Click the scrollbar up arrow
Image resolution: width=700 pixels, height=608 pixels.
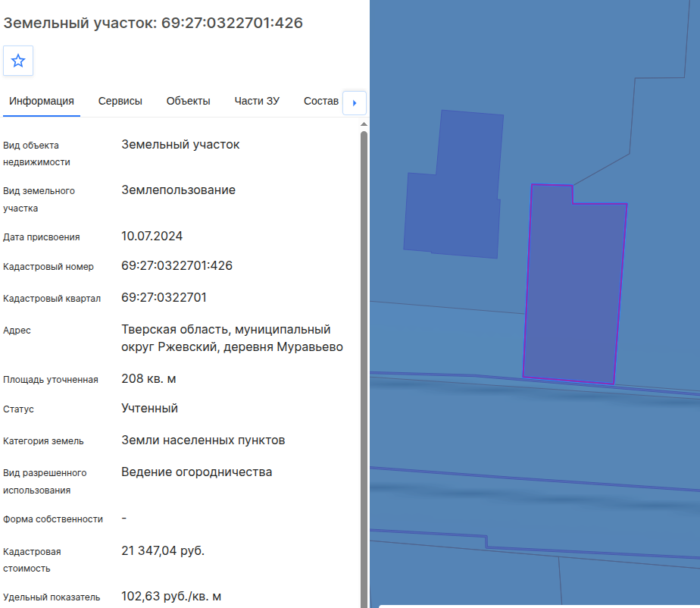pos(364,124)
